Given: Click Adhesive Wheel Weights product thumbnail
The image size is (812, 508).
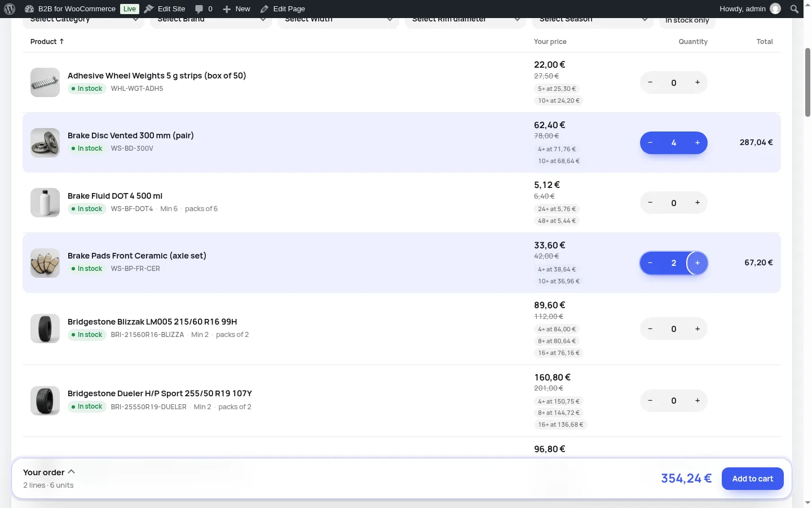Looking at the screenshot, I should [45, 82].
